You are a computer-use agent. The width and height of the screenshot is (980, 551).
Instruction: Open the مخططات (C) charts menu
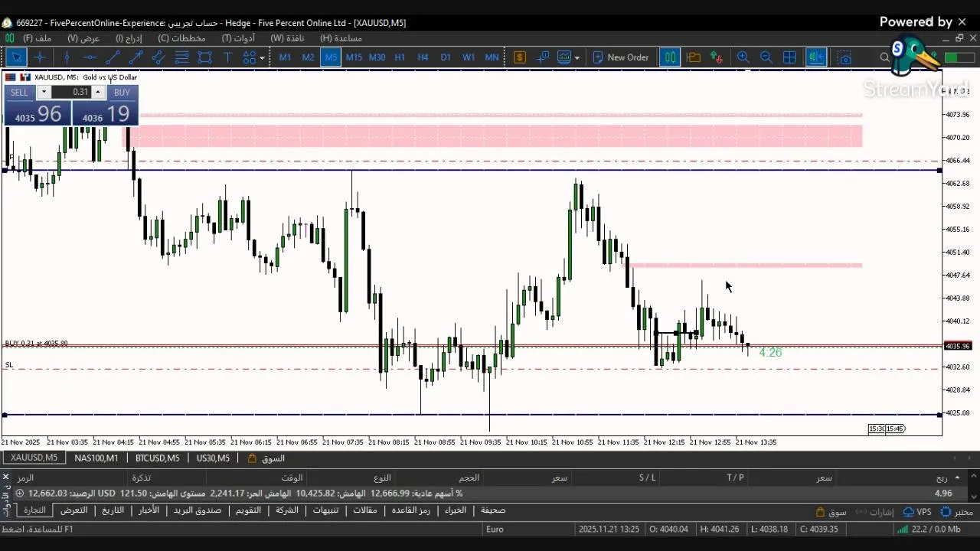coord(182,37)
